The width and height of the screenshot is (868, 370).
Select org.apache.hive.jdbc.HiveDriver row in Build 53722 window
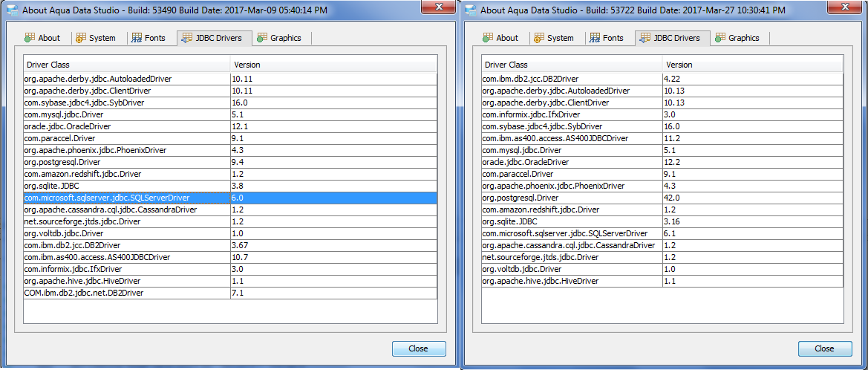pyautogui.click(x=662, y=281)
